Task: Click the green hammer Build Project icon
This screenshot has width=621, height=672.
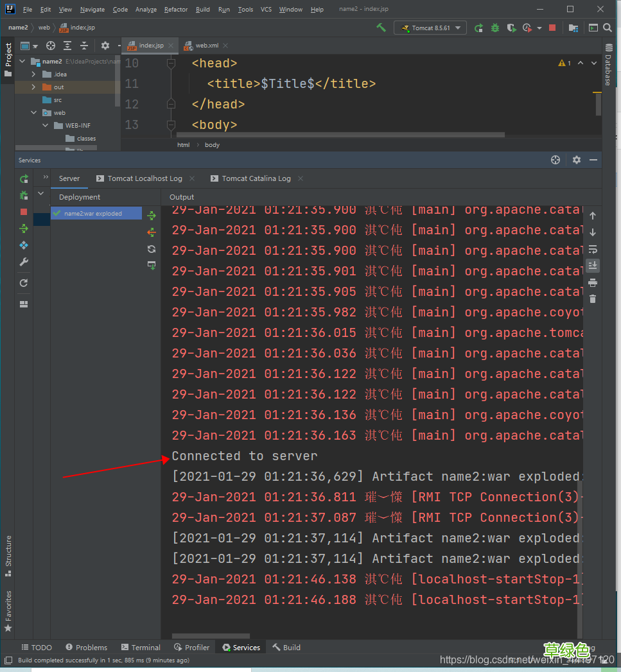Action: 381,28
